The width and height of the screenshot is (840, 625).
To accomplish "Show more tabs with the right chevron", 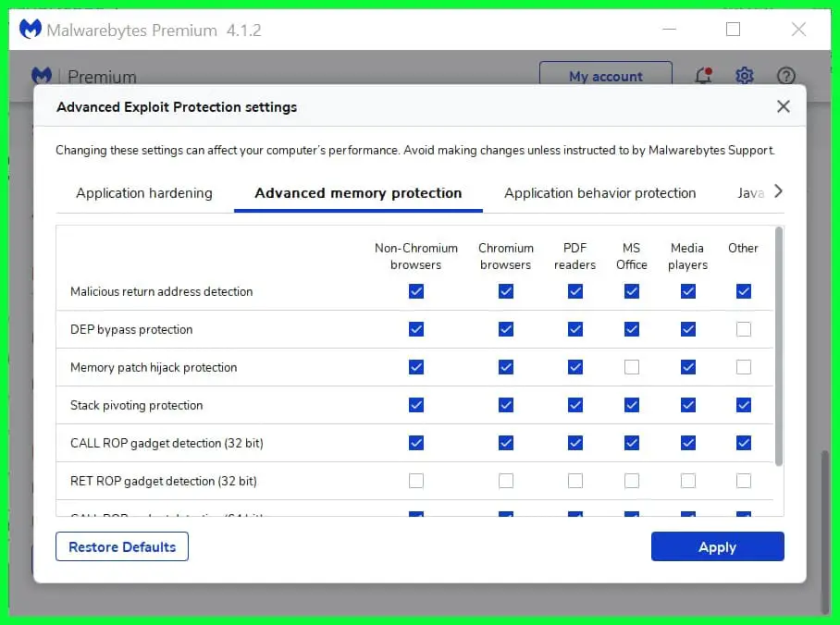I will pyautogui.click(x=778, y=191).
